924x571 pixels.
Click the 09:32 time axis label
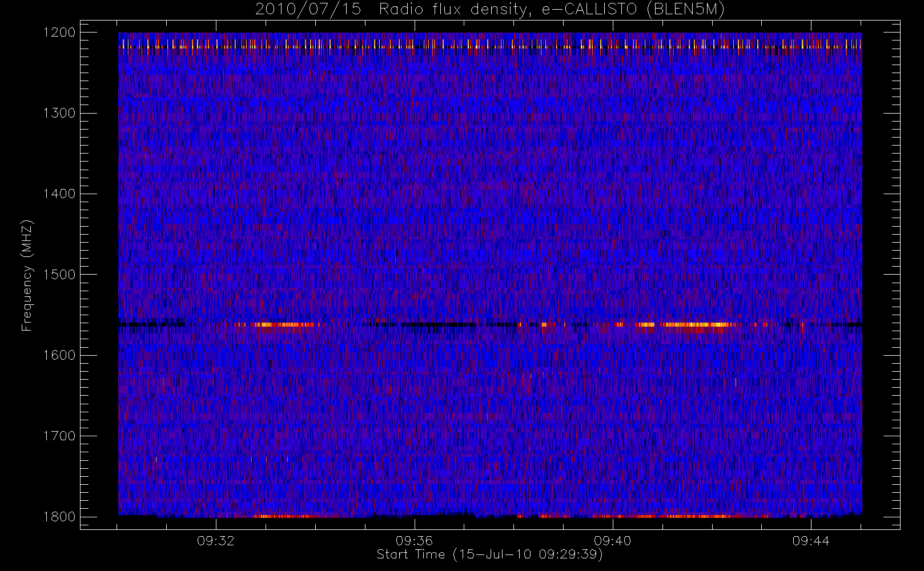tap(216, 541)
